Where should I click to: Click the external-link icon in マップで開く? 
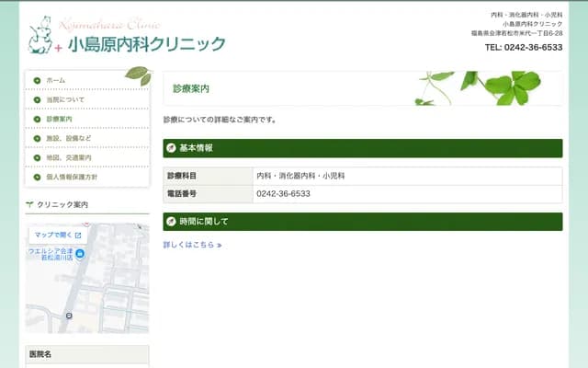pos(78,236)
